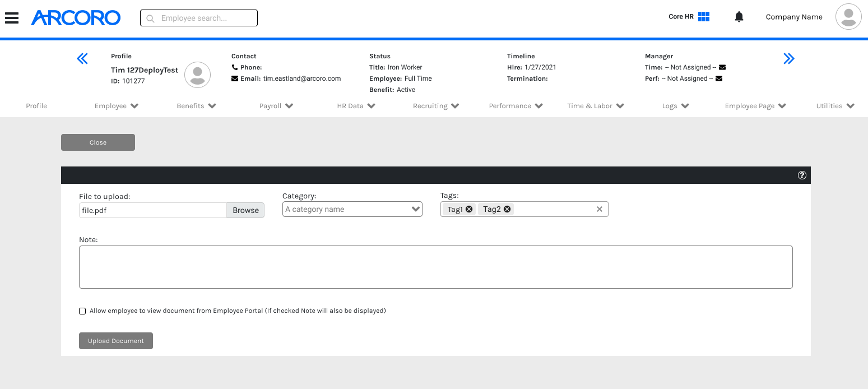Click the envelope icon beside Email
This screenshot has width=868, height=389.
point(235,78)
